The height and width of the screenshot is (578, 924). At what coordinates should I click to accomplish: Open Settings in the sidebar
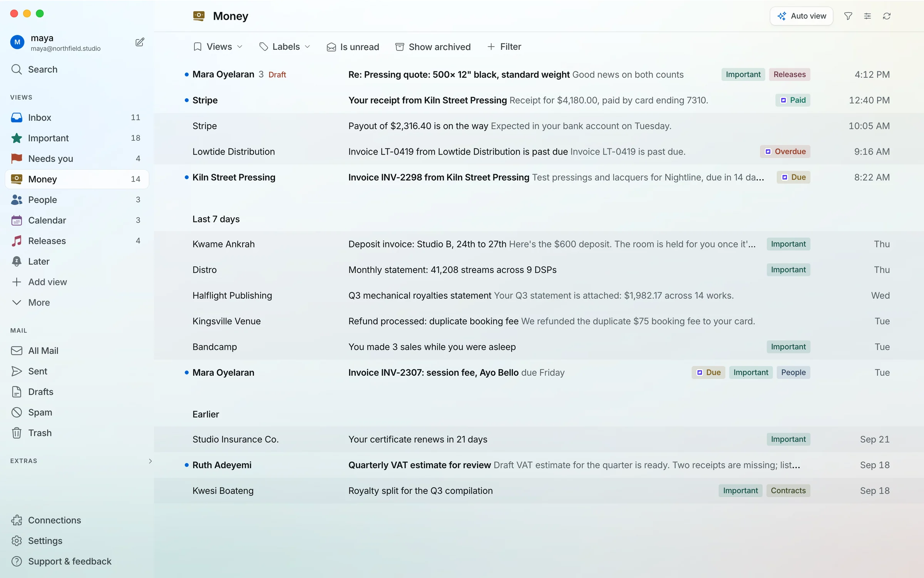point(77,541)
